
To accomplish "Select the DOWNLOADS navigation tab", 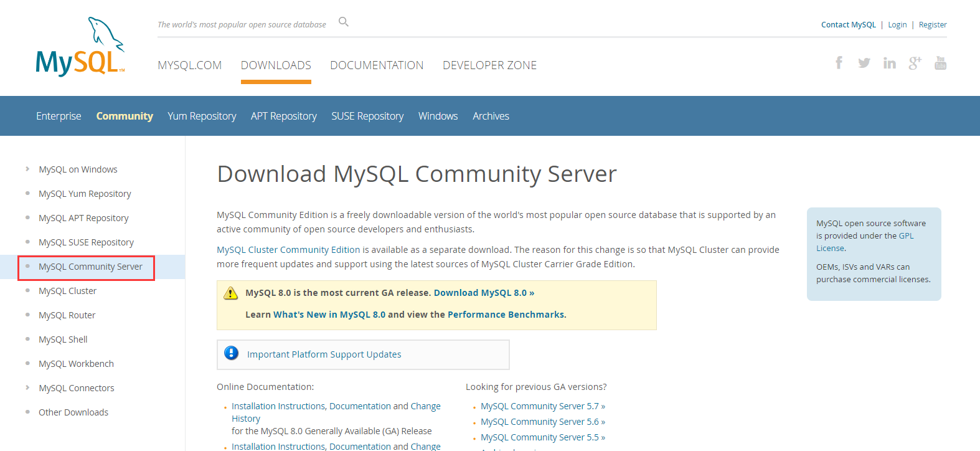I will (276, 65).
